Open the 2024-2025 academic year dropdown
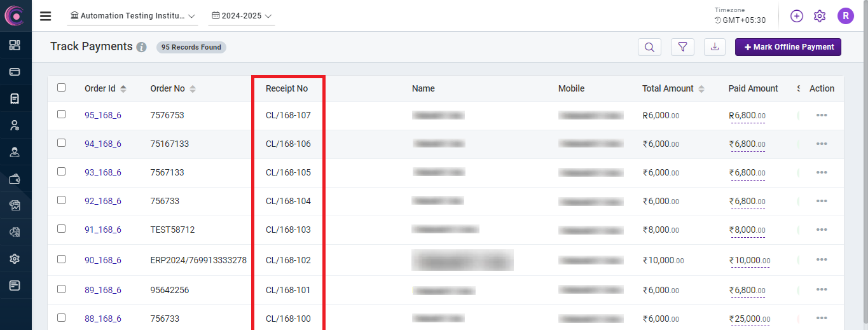This screenshot has height=330, width=868. 242,16
